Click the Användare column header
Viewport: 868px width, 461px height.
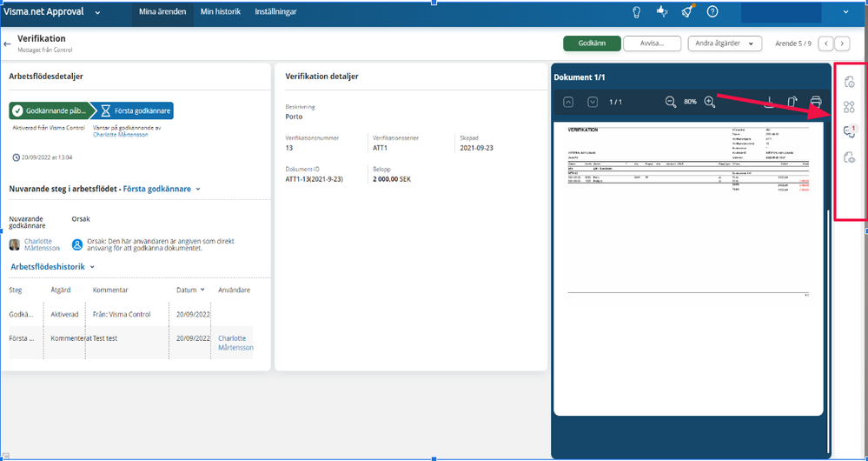pyautogui.click(x=235, y=290)
